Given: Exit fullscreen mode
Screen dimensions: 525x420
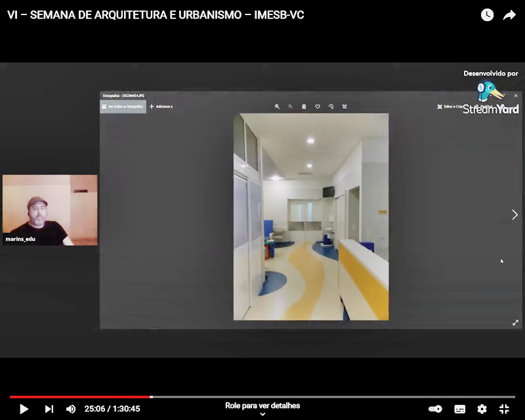Looking at the screenshot, I should tap(504, 409).
